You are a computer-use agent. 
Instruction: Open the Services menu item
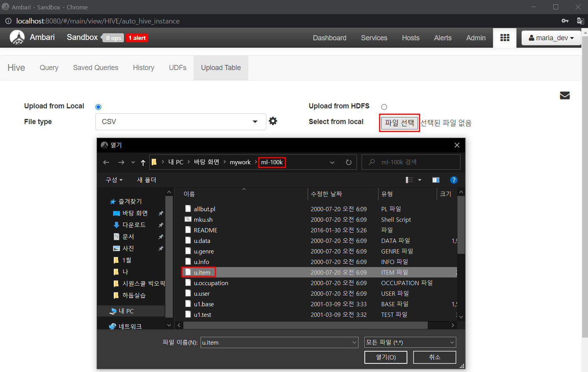[374, 38]
